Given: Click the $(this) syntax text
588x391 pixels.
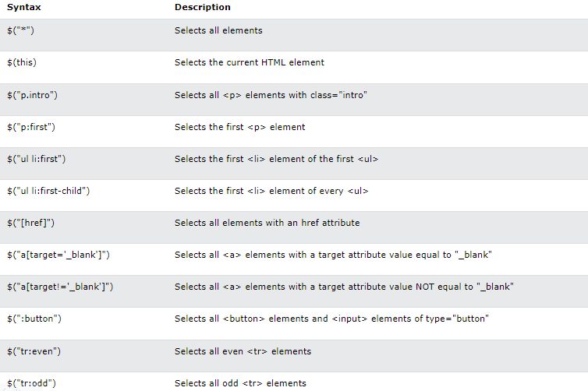Looking at the screenshot, I should tap(22, 62).
